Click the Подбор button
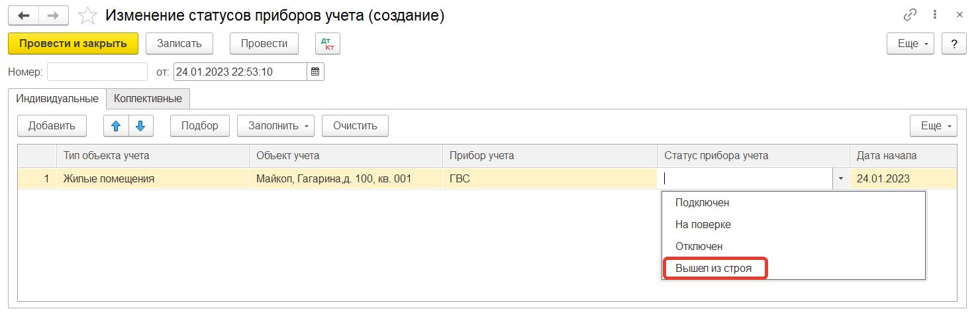The height and width of the screenshot is (315, 980). 200,126
